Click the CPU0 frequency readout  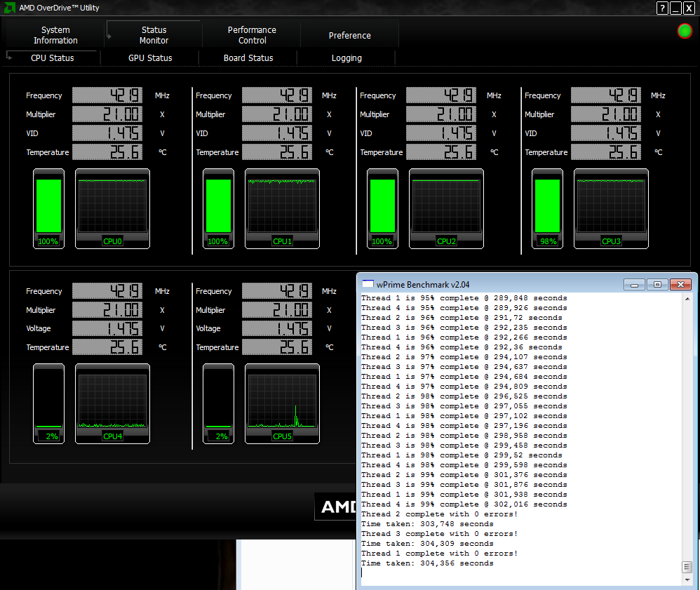[107, 95]
